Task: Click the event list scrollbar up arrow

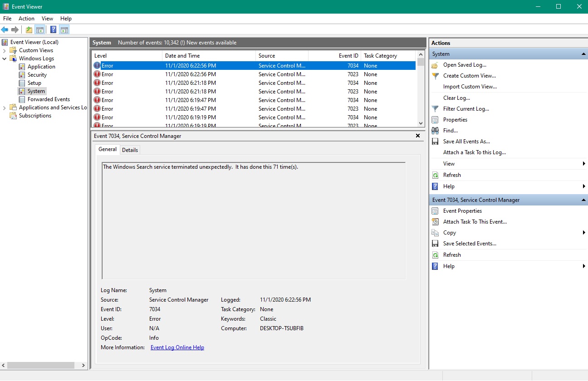Action: 421,55
